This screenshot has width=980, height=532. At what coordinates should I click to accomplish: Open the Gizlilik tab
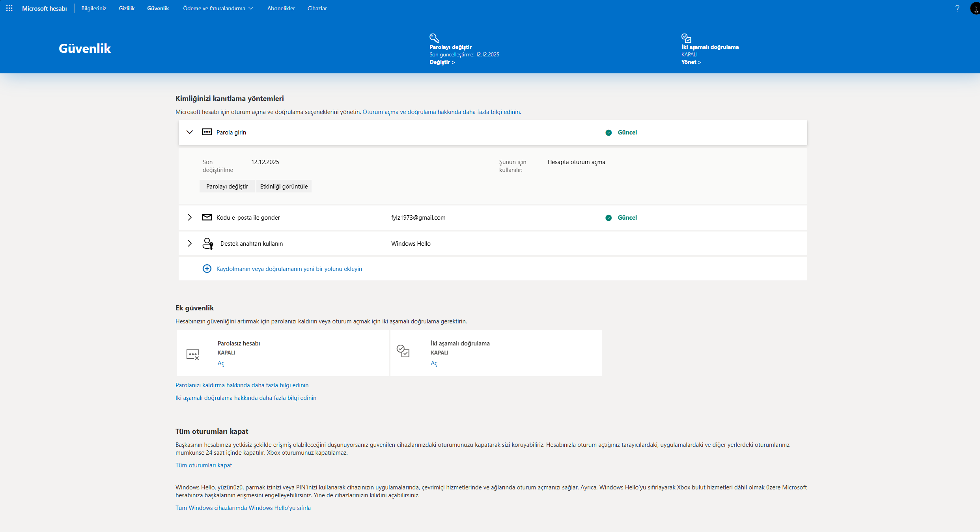click(127, 8)
